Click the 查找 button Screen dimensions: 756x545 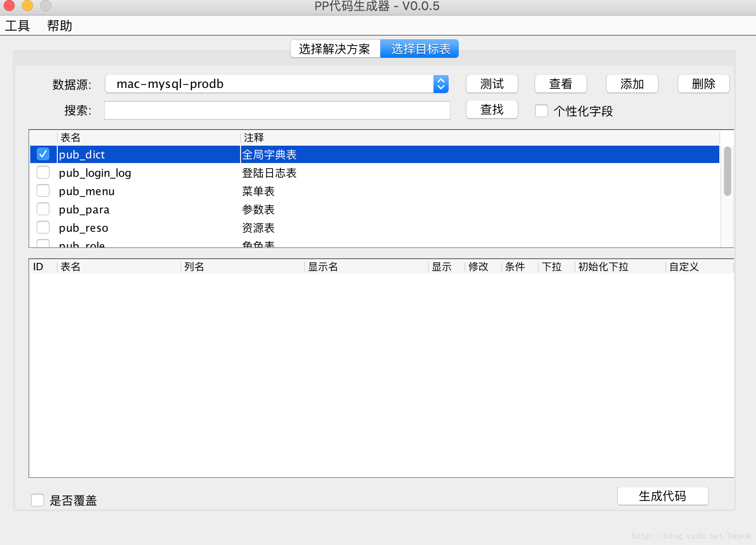point(492,109)
